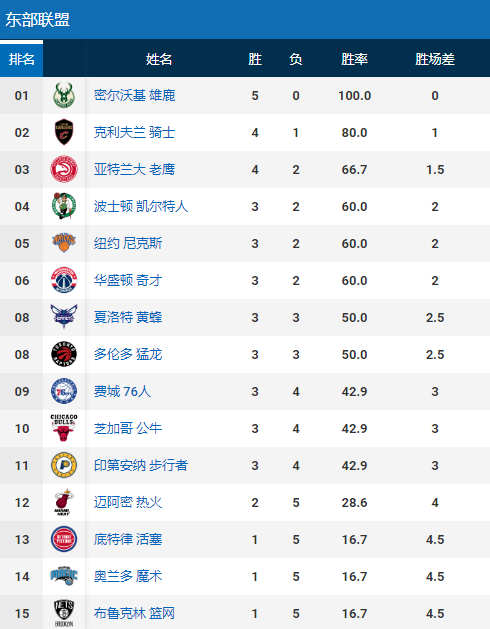
Task: Open the 费城 76人 team link
Action: coord(122,391)
